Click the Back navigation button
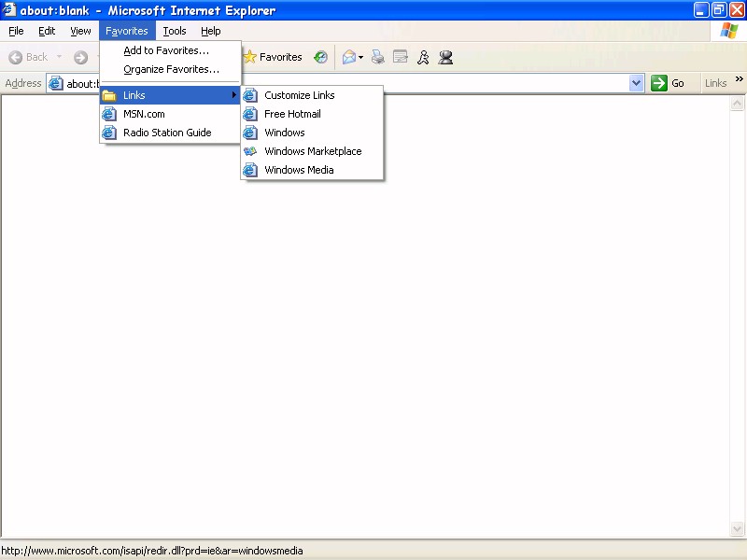The image size is (747, 560). 28,57
